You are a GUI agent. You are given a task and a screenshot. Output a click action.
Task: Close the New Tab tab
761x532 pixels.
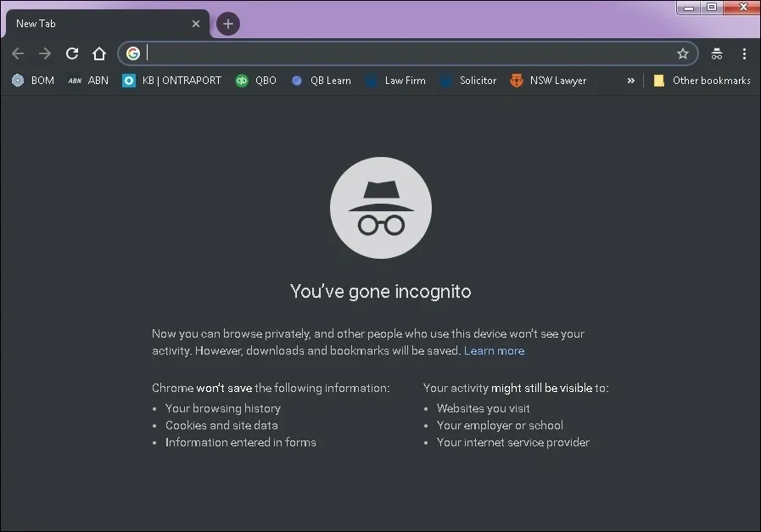point(196,24)
